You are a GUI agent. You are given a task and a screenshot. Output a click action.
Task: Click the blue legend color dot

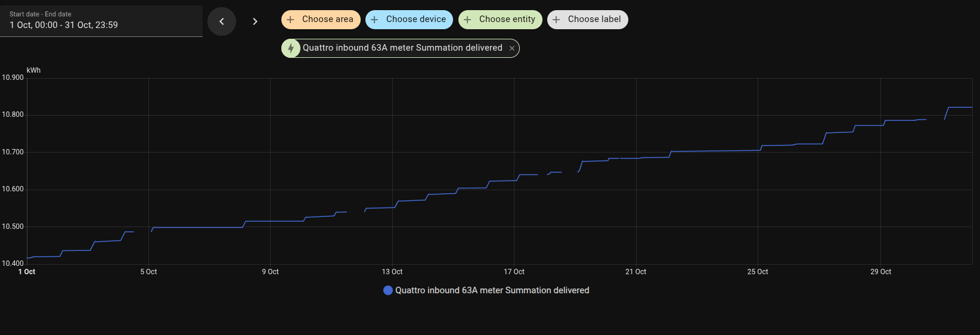tap(388, 290)
